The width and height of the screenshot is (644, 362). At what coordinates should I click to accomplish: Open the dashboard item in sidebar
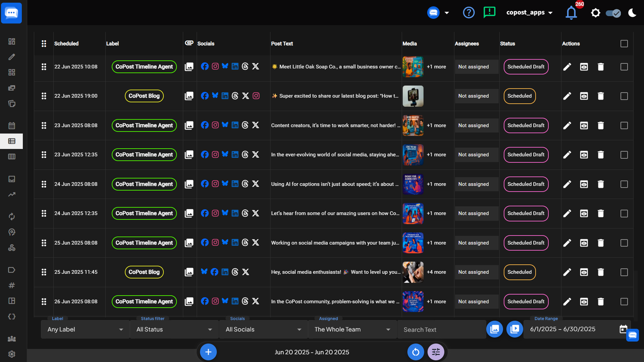(x=12, y=41)
